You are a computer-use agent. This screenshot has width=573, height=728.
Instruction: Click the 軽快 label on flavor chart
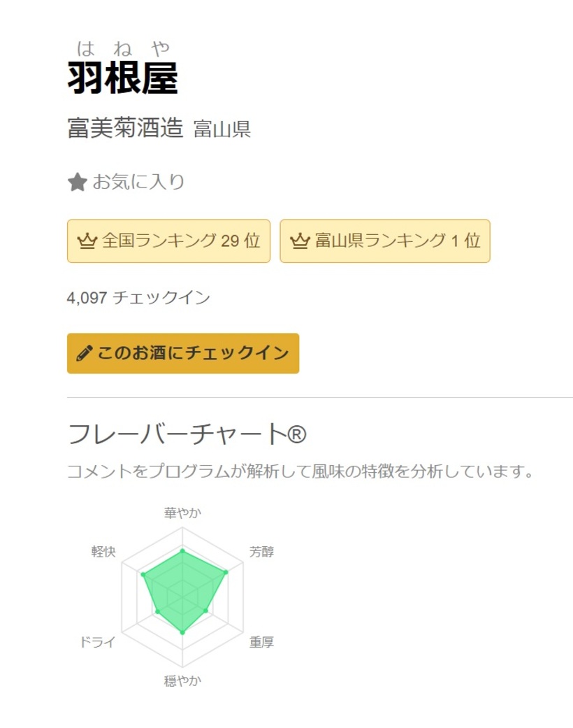click(103, 552)
